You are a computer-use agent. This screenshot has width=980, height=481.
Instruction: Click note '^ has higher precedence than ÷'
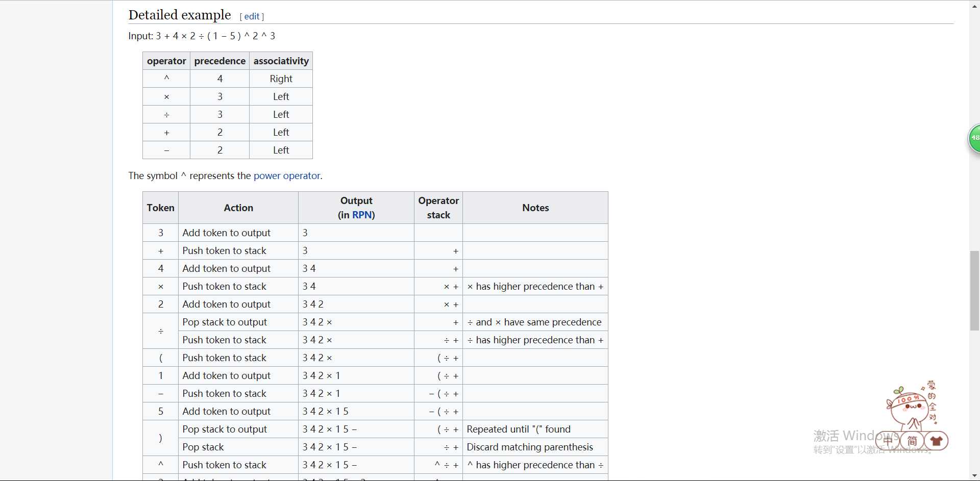click(535, 465)
